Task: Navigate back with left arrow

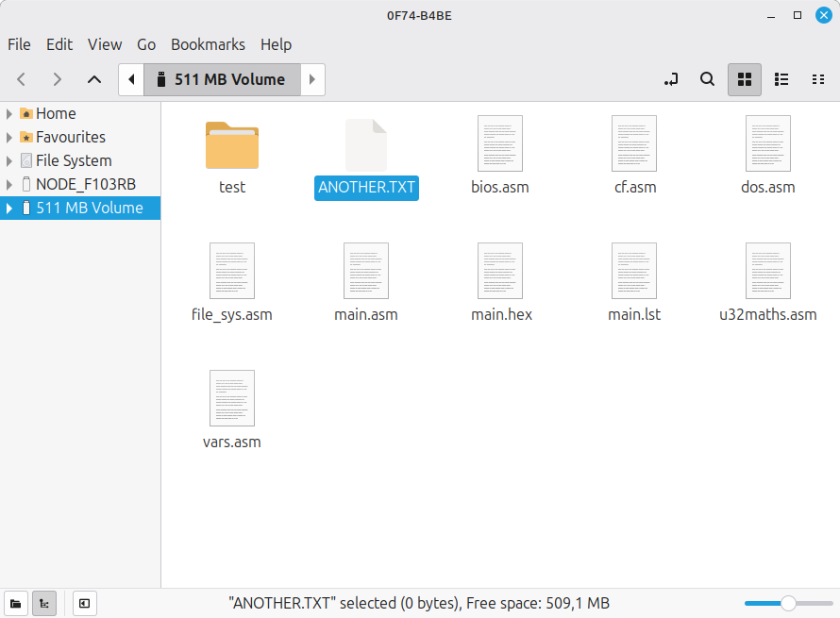Action: 22,80
